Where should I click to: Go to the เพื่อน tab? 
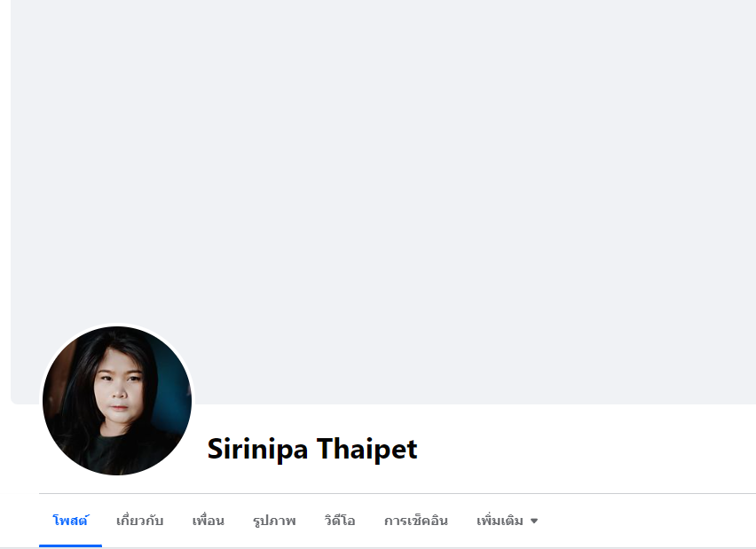tap(209, 521)
